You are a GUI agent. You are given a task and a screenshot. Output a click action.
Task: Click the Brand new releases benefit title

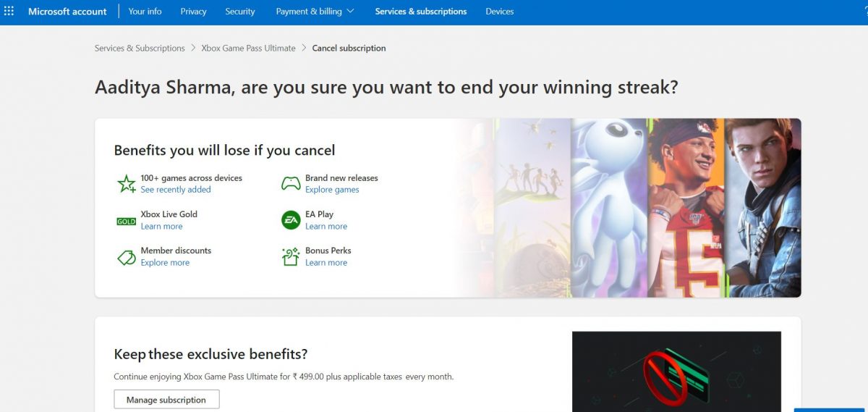(341, 178)
